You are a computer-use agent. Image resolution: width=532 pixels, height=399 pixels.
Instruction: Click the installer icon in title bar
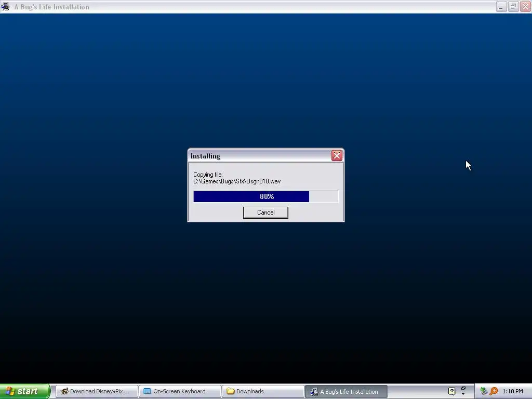coord(5,6)
